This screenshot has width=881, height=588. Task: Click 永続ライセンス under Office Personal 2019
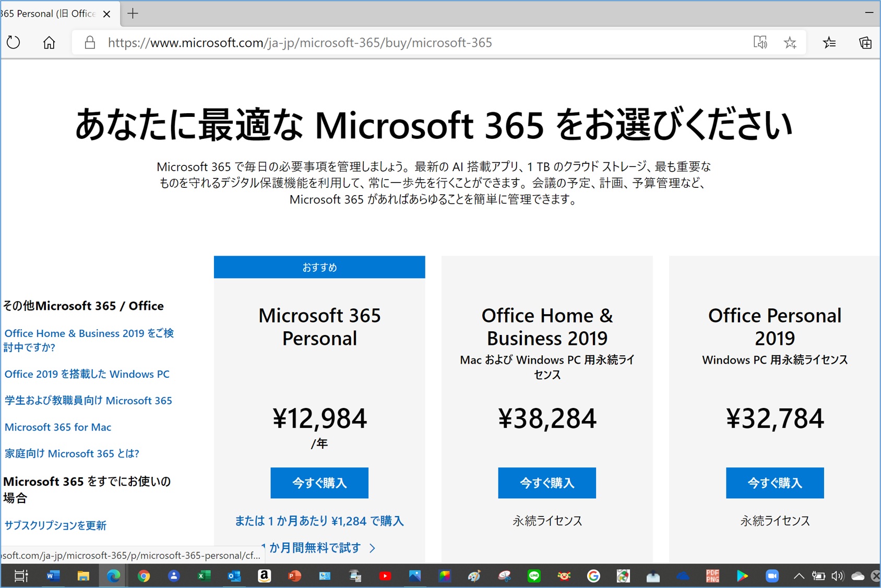tap(775, 521)
